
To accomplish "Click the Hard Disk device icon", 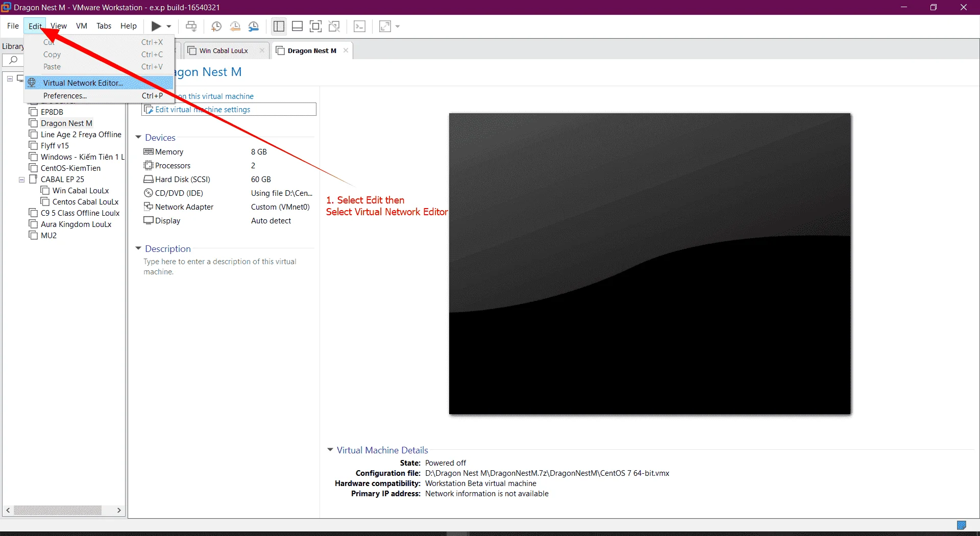I will tap(149, 179).
